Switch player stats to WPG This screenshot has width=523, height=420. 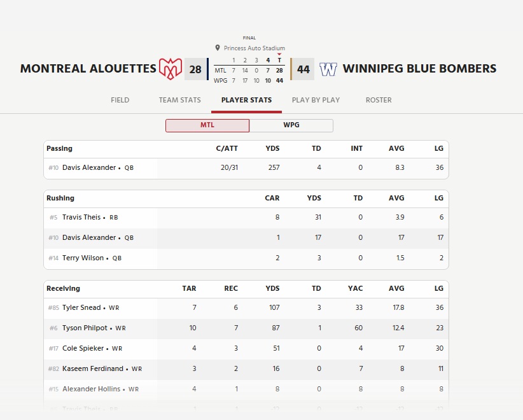pyautogui.click(x=291, y=125)
